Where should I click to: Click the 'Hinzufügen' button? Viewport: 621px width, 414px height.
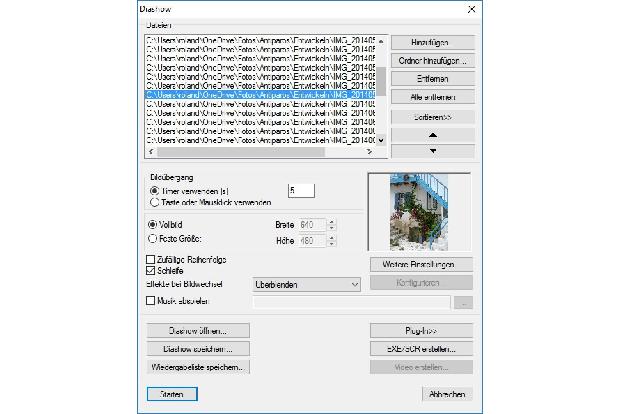[x=433, y=42]
